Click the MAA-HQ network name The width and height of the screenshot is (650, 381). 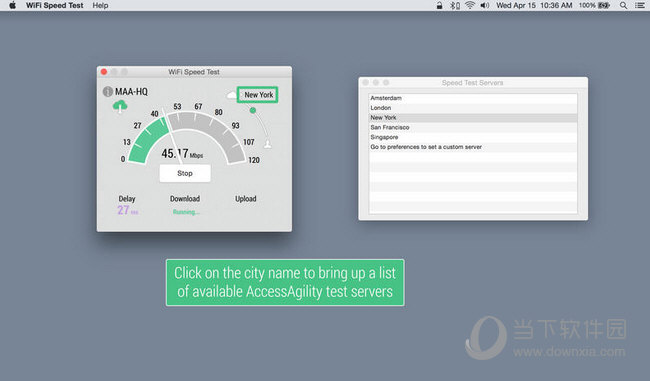pyautogui.click(x=131, y=91)
